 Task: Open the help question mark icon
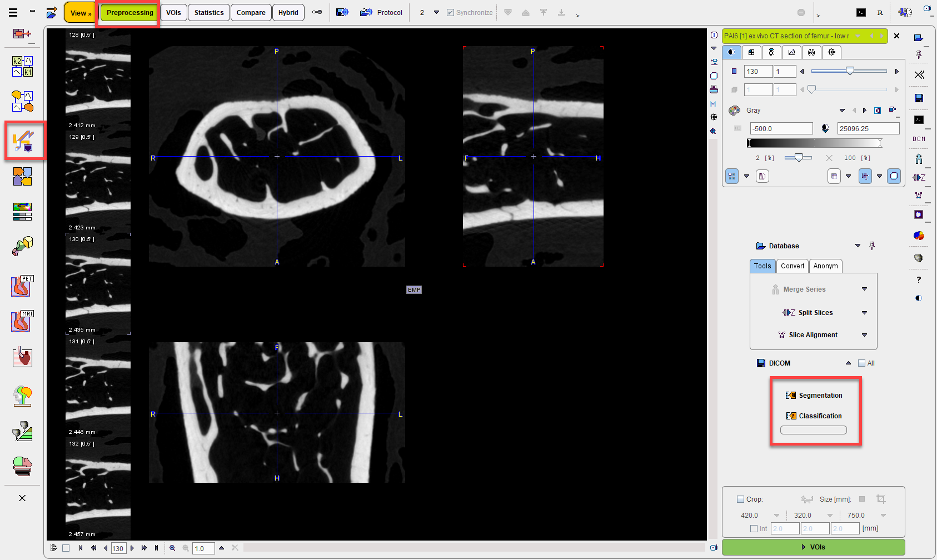point(919,279)
